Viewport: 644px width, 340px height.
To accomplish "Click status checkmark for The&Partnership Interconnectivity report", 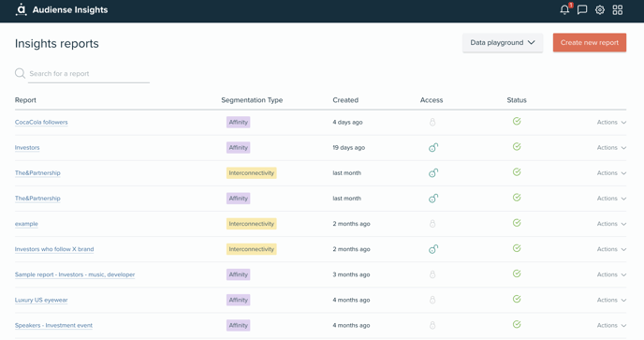I will click(x=517, y=171).
